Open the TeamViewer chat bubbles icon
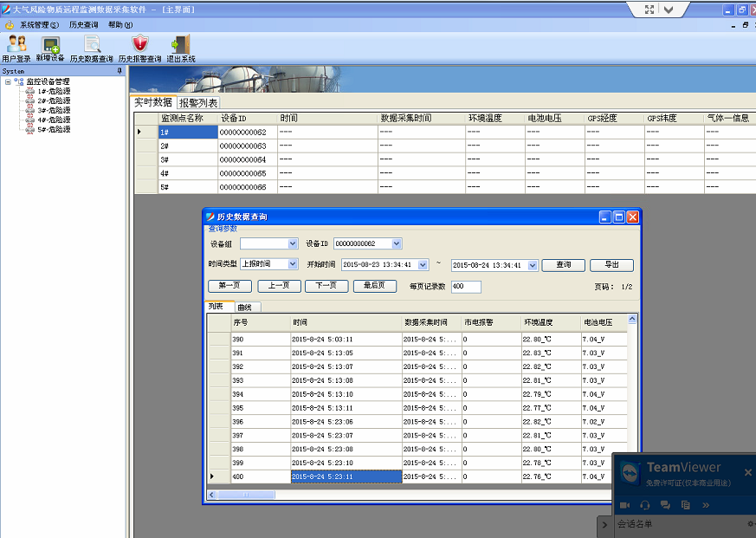Screen dimensions: 756x538 point(665,505)
